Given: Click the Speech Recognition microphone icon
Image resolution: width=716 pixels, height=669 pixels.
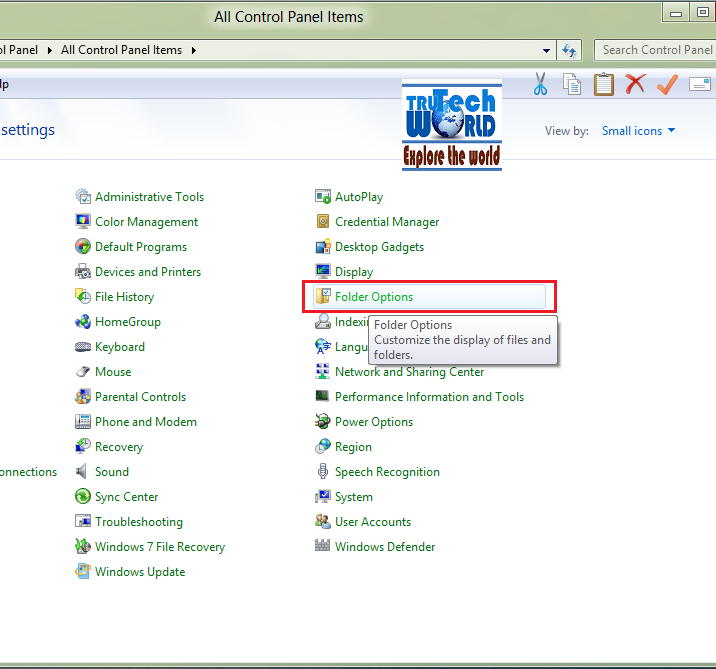Looking at the screenshot, I should (x=323, y=471).
